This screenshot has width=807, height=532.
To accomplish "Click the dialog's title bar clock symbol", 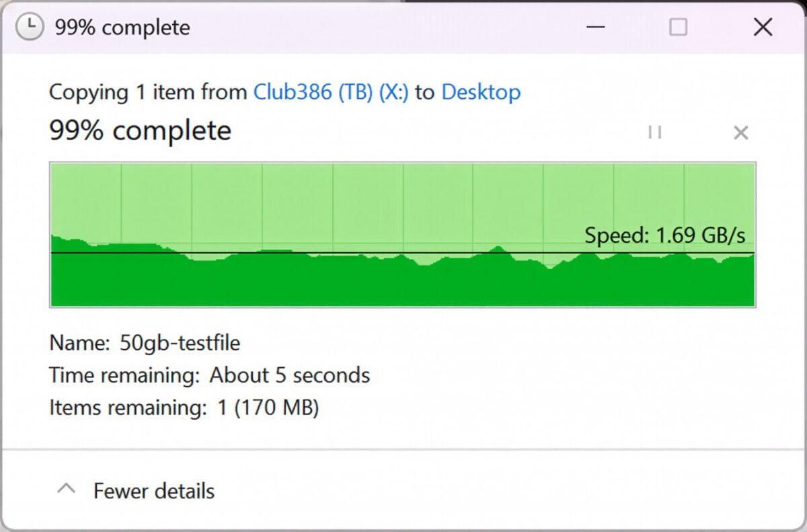I will [28, 28].
